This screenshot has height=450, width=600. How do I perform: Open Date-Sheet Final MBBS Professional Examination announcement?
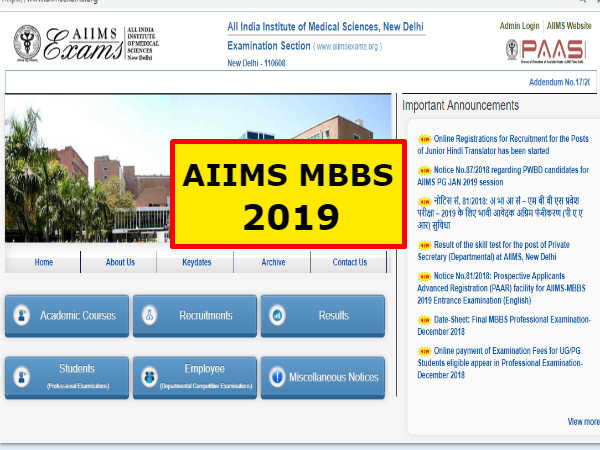[504, 326]
